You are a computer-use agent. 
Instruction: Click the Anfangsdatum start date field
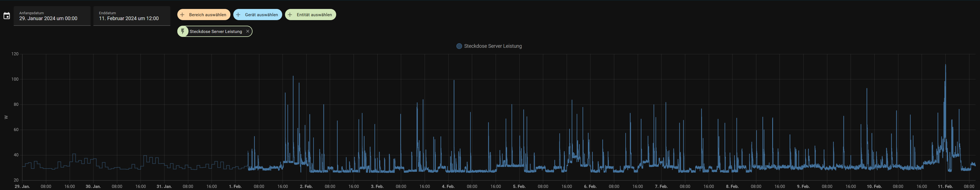tap(52, 16)
